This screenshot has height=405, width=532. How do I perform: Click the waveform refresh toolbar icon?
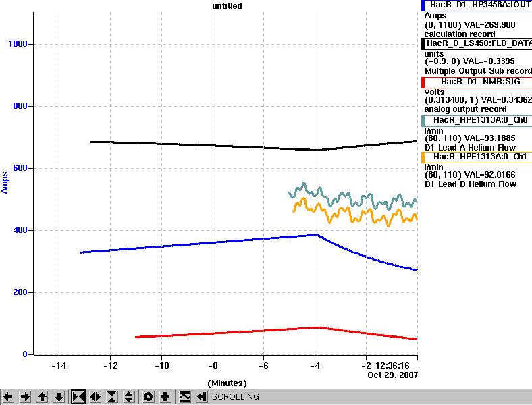coord(185,396)
